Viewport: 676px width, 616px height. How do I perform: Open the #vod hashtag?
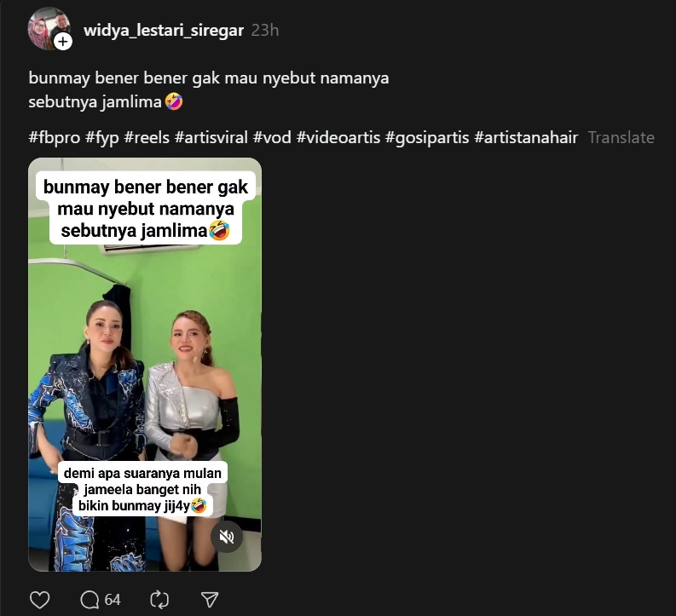point(272,138)
